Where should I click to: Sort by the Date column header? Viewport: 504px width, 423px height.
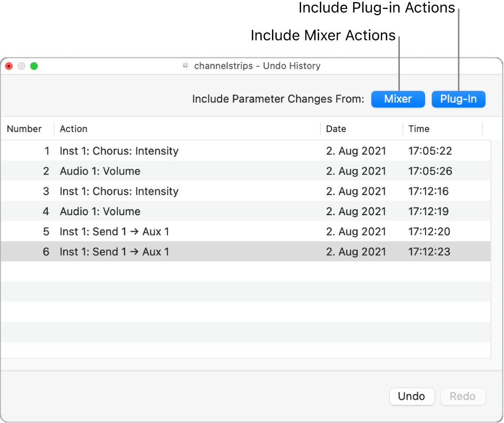coord(336,129)
